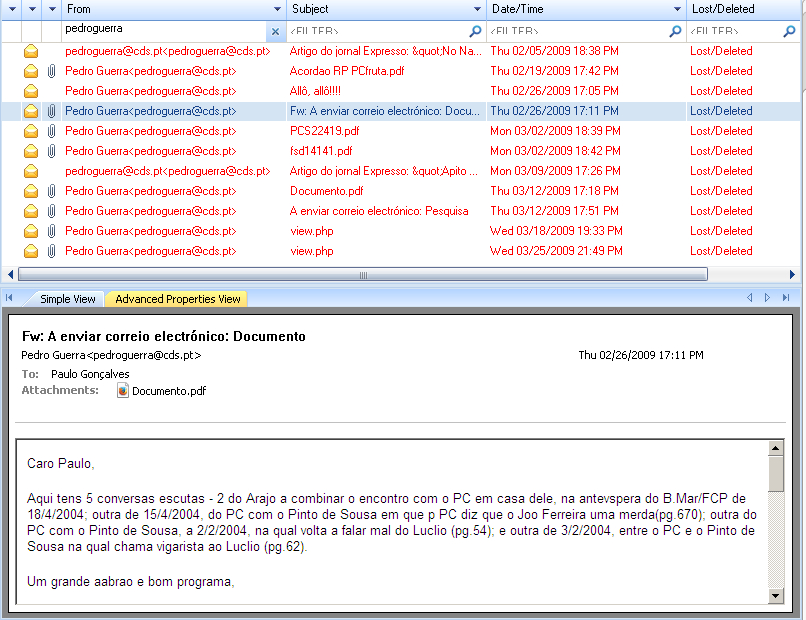
Task: Click envelope icon for PCS22419.pdf email
Action: click(31, 131)
